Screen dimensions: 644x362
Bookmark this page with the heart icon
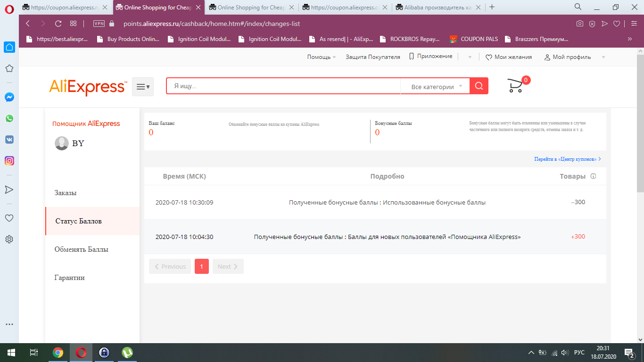(616, 24)
